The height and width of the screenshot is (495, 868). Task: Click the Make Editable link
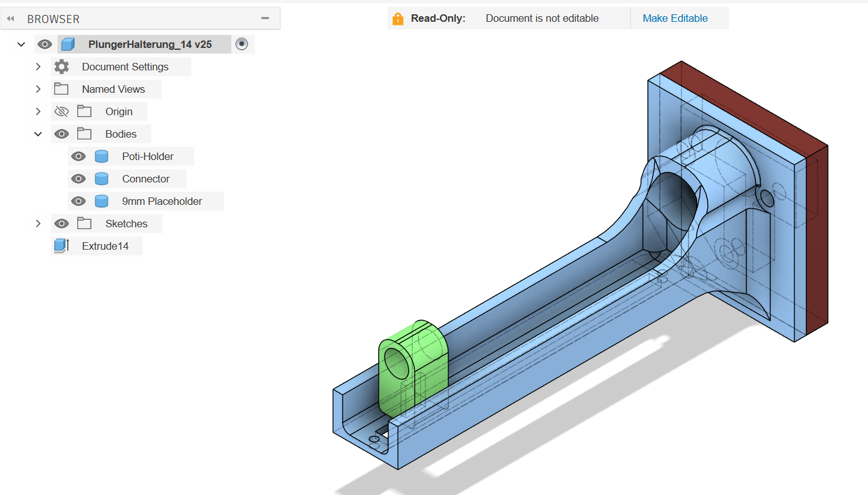click(675, 19)
